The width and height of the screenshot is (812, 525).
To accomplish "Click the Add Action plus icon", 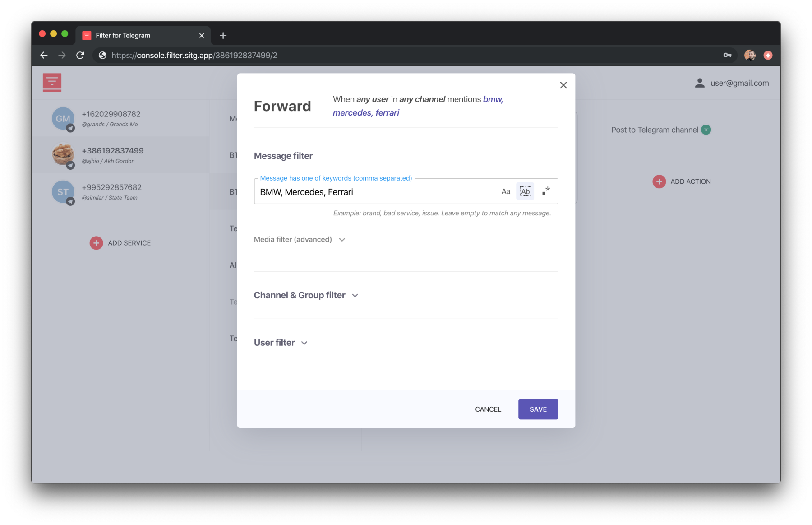I will (659, 181).
